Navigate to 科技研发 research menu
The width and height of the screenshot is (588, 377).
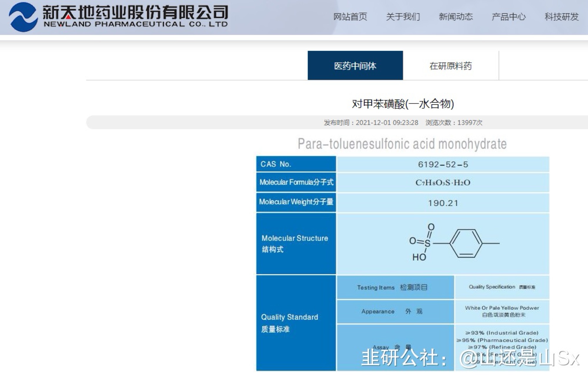click(562, 17)
